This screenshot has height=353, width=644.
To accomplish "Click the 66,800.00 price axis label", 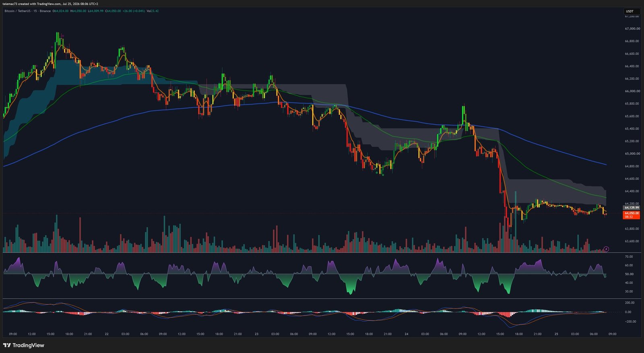I will point(632,41).
